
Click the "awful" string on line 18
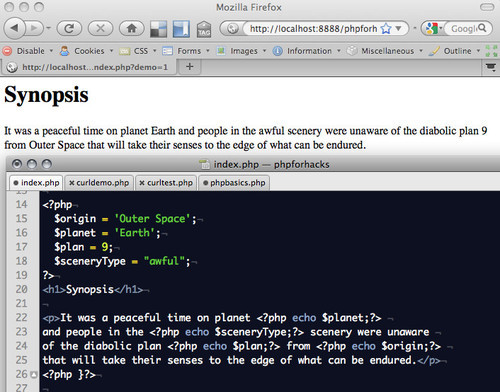pyautogui.click(x=164, y=261)
